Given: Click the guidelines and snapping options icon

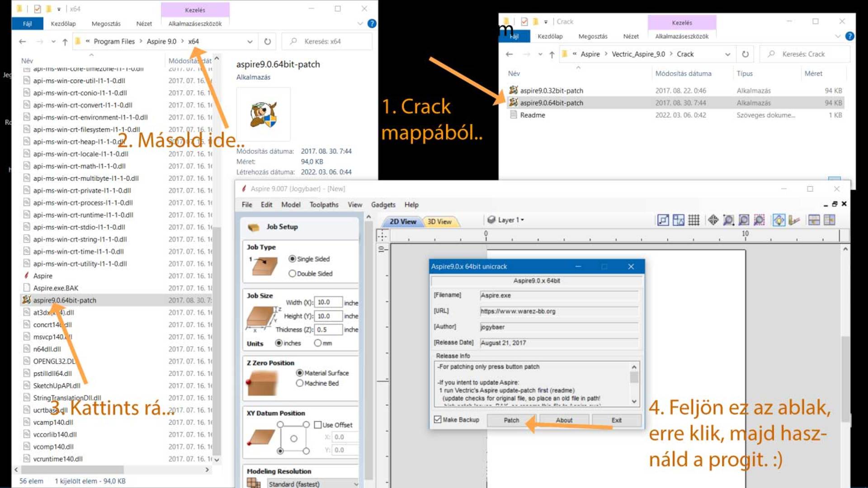Looking at the screenshot, I should point(679,220).
